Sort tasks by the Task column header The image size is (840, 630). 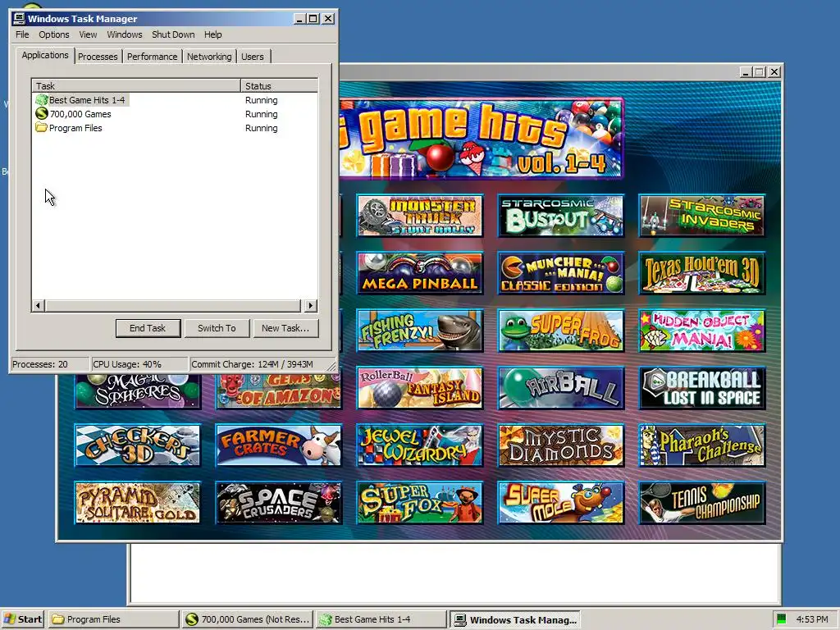tap(136, 85)
